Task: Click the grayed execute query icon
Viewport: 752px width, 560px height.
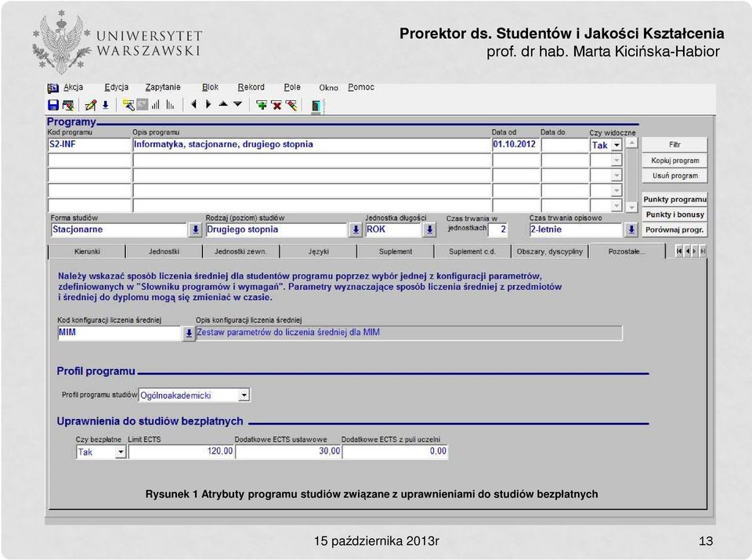Action: coord(143,104)
